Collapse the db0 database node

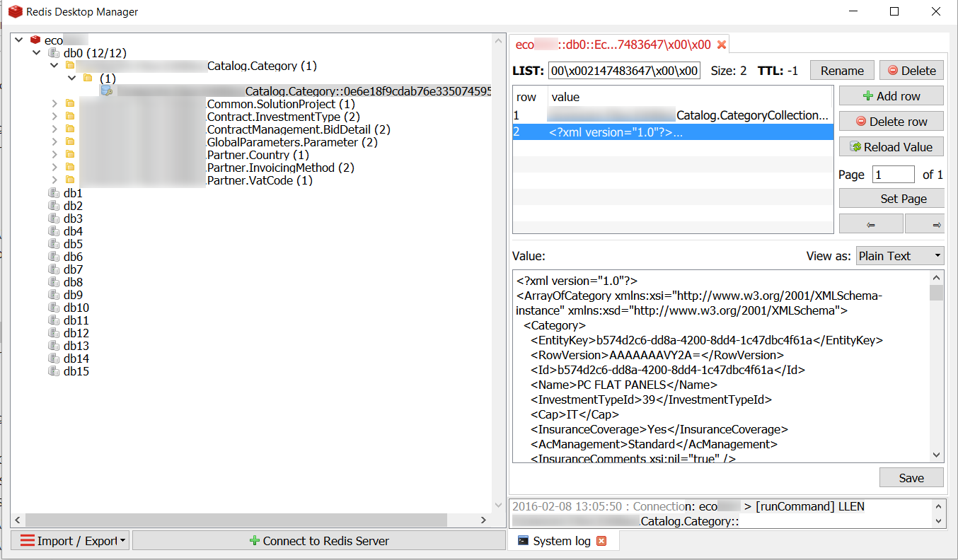click(36, 53)
